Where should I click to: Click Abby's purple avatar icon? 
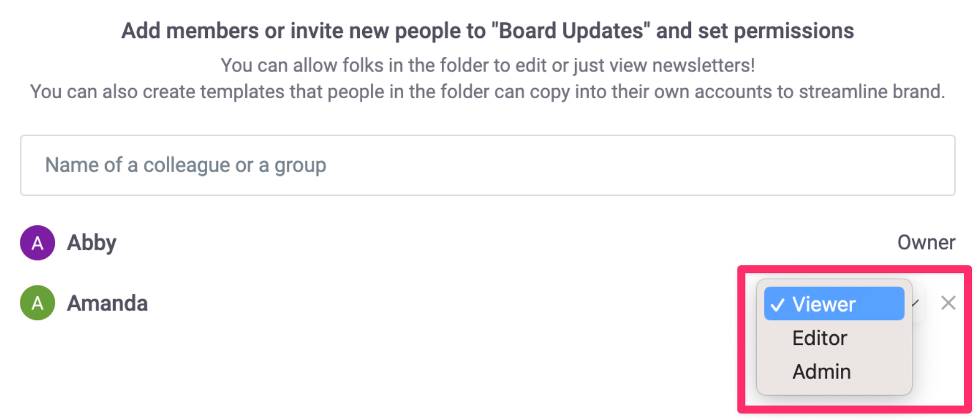pos(37,243)
